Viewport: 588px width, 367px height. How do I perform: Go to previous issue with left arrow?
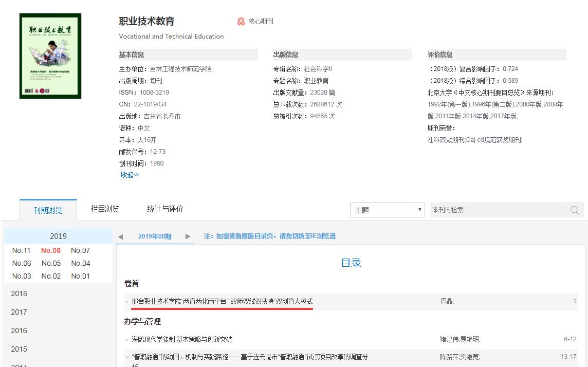pos(120,236)
